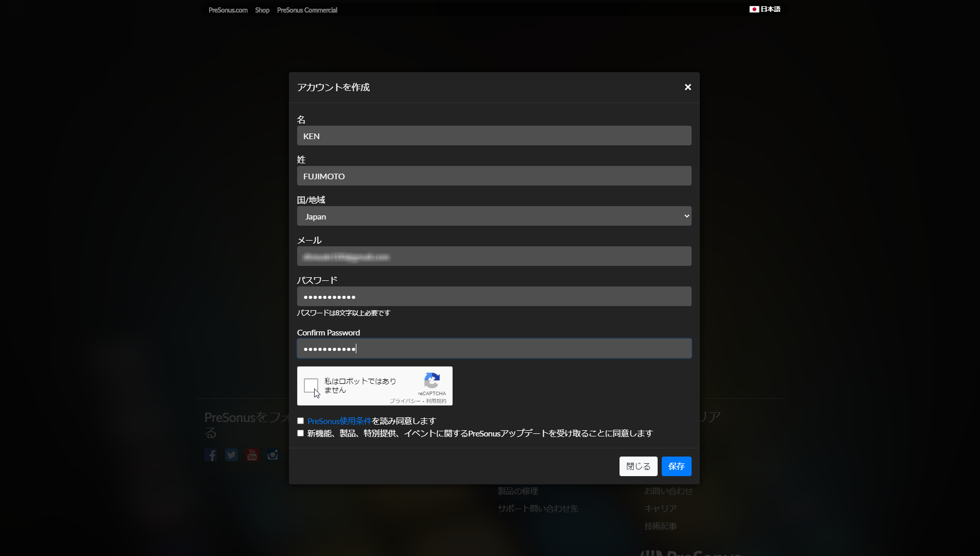Click the Japan flag icon
980x556 pixels.
tap(754, 9)
